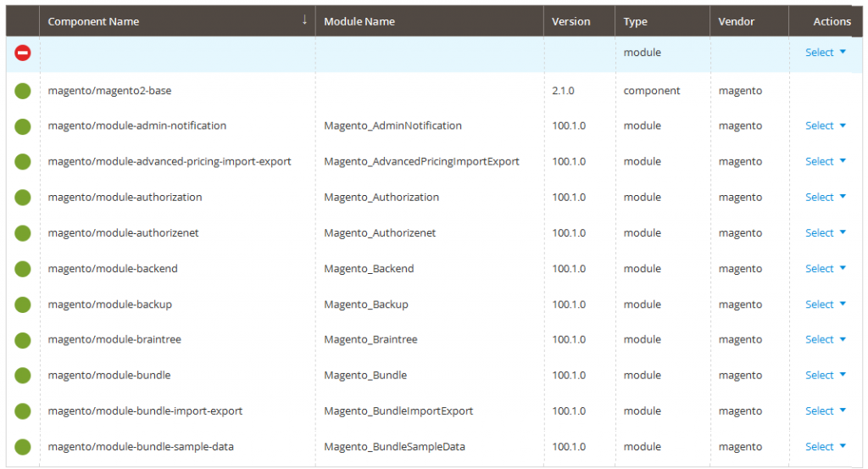Click the Magento_Authorizenet module name
The height and width of the screenshot is (469, 868).
[380, 233]
